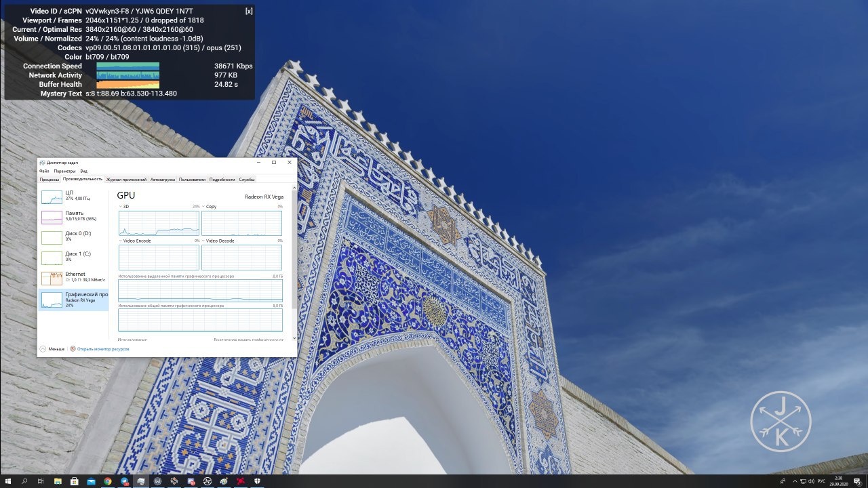Select Диск 1 (C:) in the sidebar
This screenshot has height=488, width=868.
tap(73, 258)
